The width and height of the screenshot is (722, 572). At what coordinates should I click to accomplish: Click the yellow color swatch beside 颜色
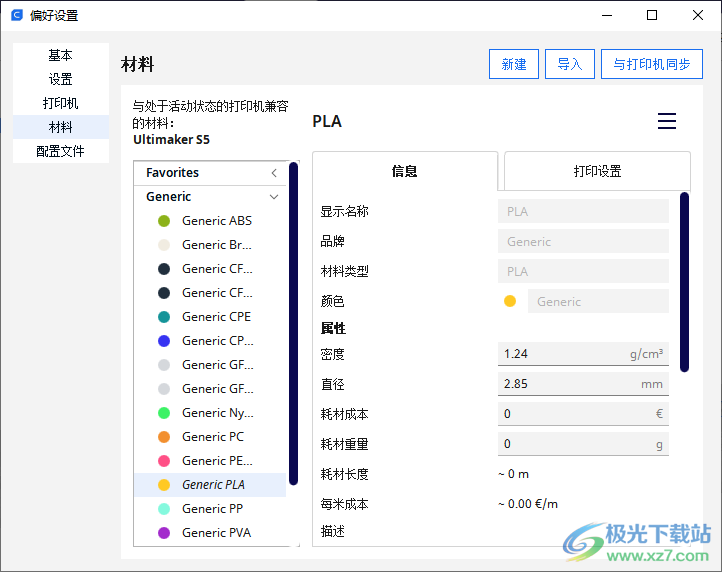click(510, 301)
